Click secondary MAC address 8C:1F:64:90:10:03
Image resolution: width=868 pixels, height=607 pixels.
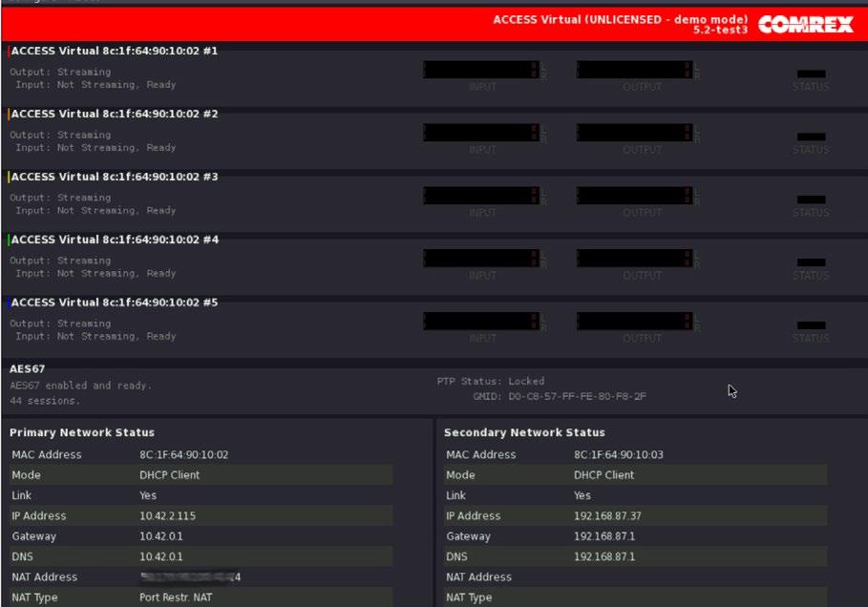619,455
